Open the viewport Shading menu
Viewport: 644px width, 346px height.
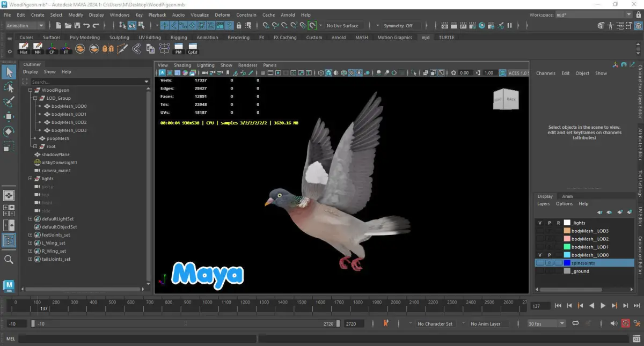(x=182, y=65)
